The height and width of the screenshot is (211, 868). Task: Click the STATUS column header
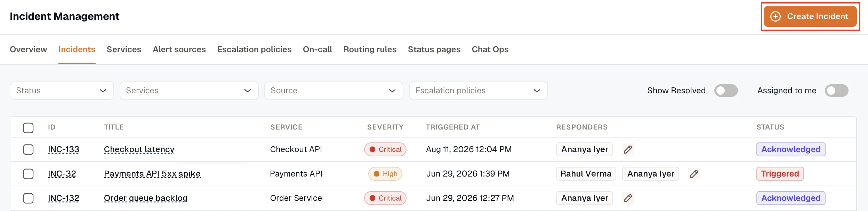[x=770, y=127]
